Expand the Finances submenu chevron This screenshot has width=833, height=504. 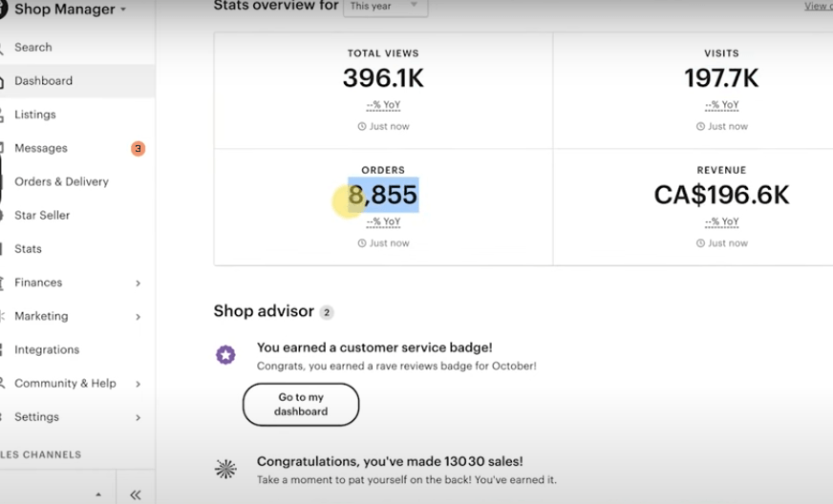[139, 283]
